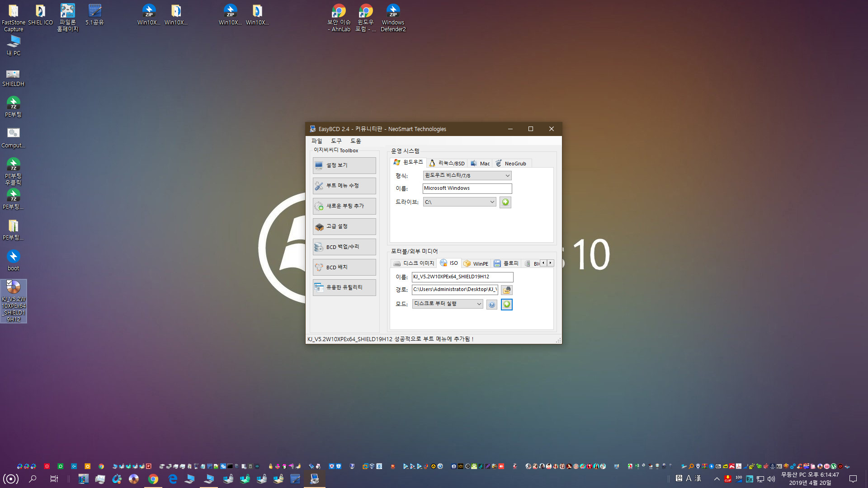Open Chrome from the taskbar
868x488 pixels.
(x=153, y=479)
